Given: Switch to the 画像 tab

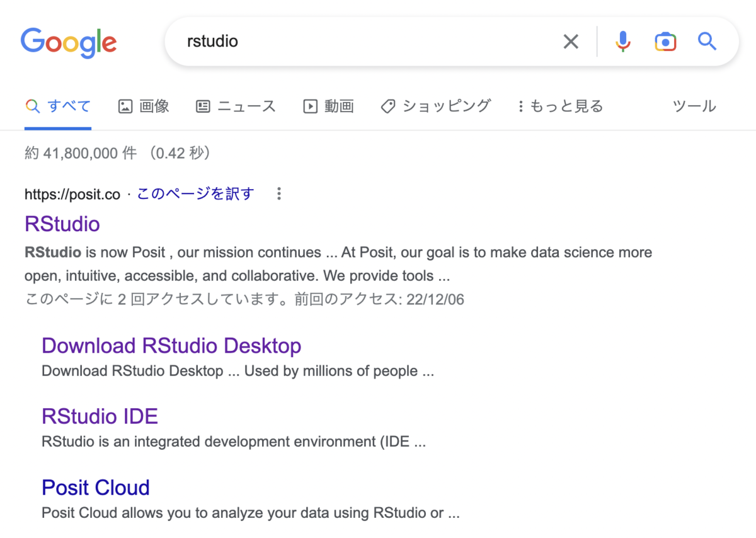Looking at the screenshot, I should coord(144,106).
